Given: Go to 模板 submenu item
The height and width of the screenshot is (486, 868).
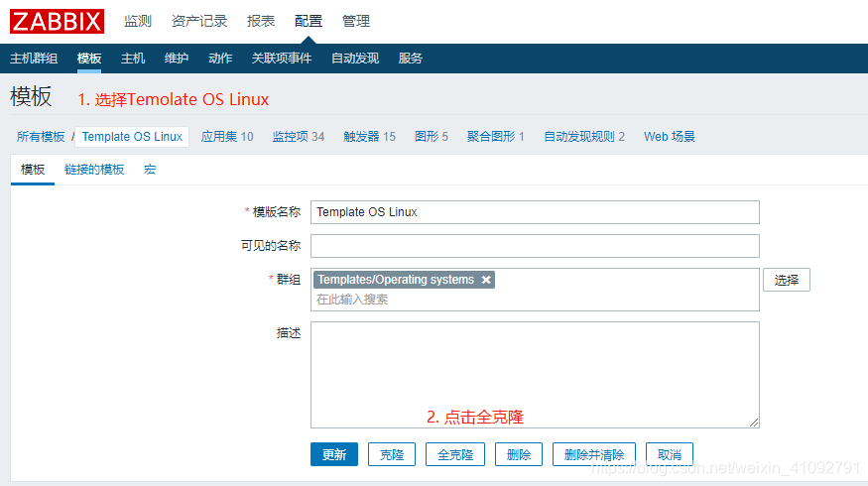Looking at the screenshot, I should click(x=89, y=59).
